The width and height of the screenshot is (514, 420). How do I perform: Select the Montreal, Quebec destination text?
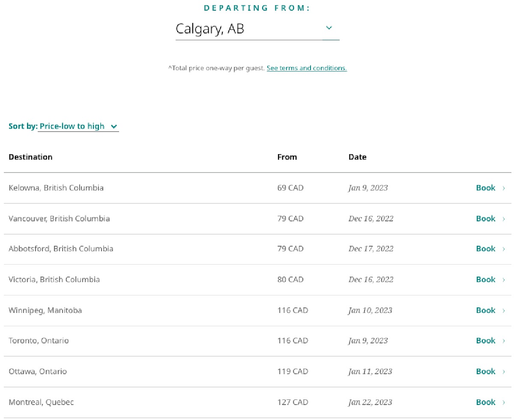41,402
